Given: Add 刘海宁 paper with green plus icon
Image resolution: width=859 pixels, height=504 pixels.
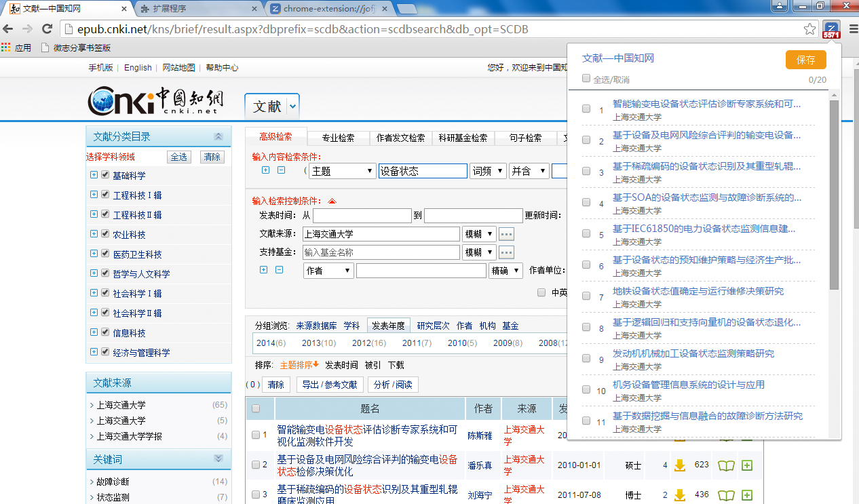Looking at the screenshot, I should (x=747, y=495).
